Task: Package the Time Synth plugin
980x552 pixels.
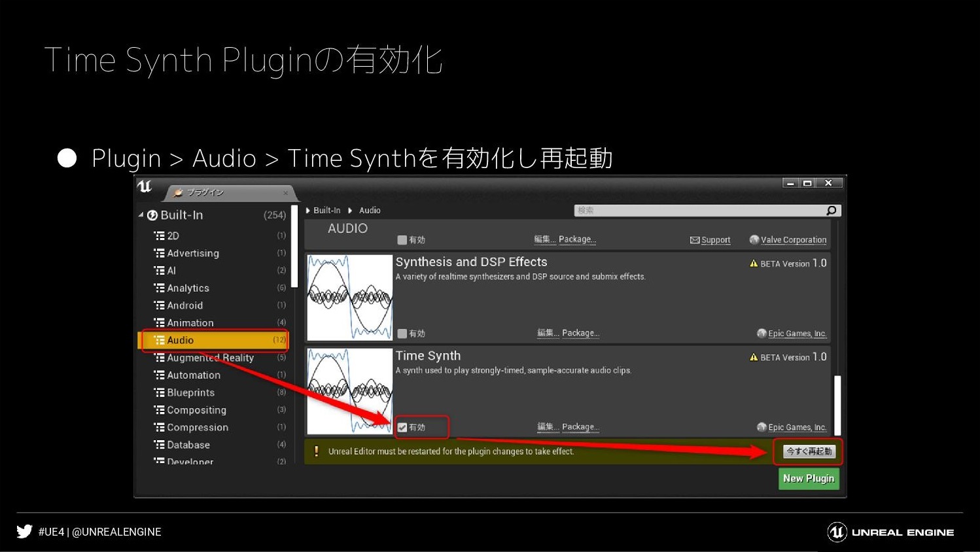Action: pos(580,427)
